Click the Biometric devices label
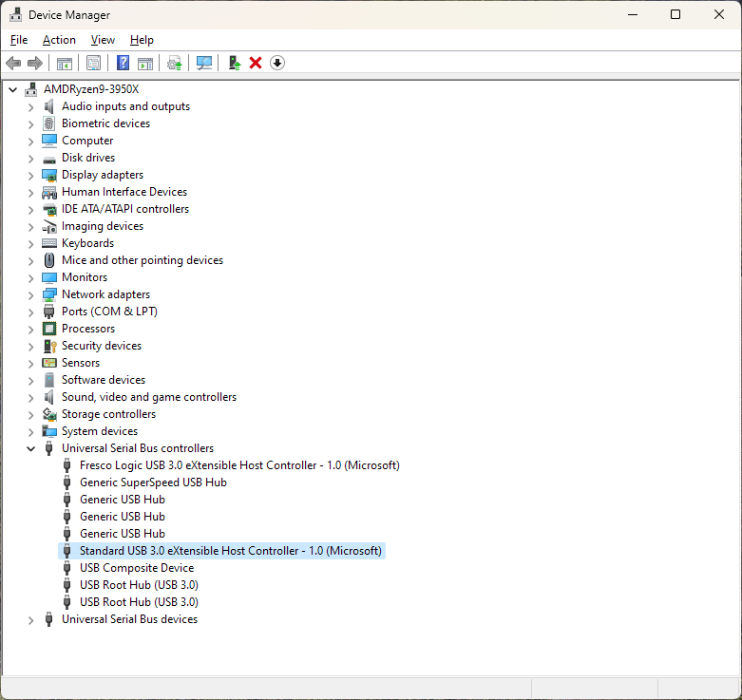 tap(105, 123)
